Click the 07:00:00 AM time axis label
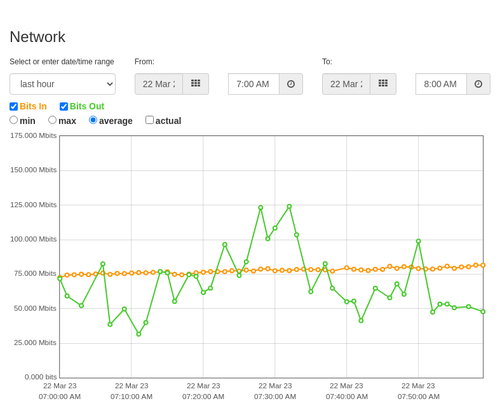This screenshot has width=500, height=403. (x=60, y=397)
